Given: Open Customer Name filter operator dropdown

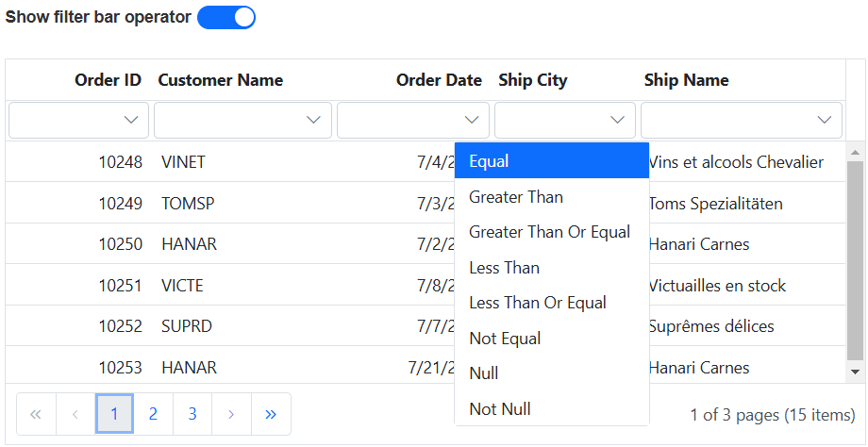Looking at the screenshot, I should pyautogui.click(x=314, y=120).
